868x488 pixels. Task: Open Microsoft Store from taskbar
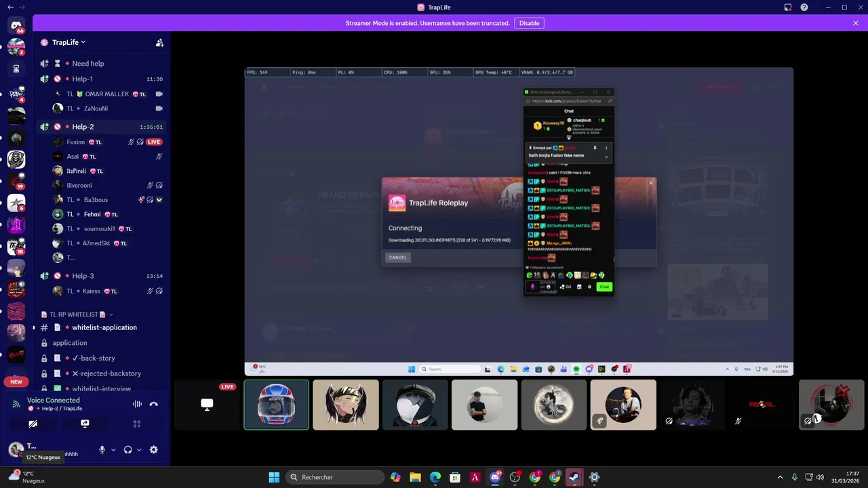pyautogui.click(x=455, y=477)
